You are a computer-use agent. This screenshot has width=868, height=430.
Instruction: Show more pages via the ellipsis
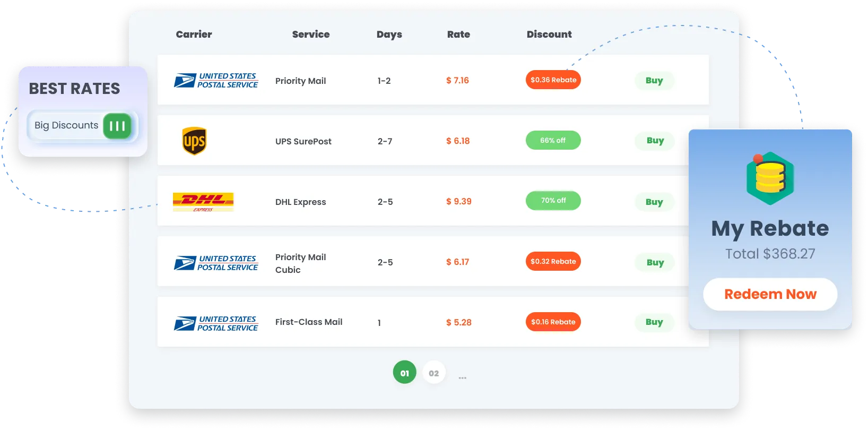(x=463, y=377)
